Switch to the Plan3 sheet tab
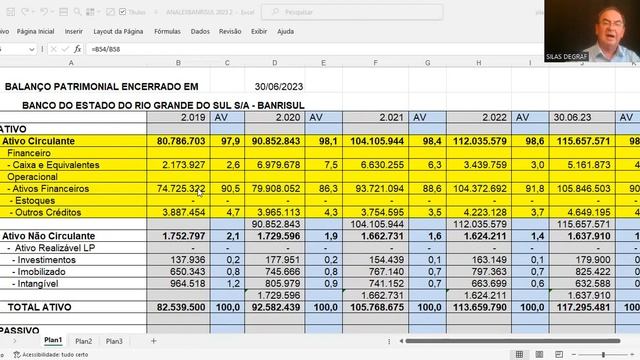Viewport: 640px width, 360px height. point(114,341)
